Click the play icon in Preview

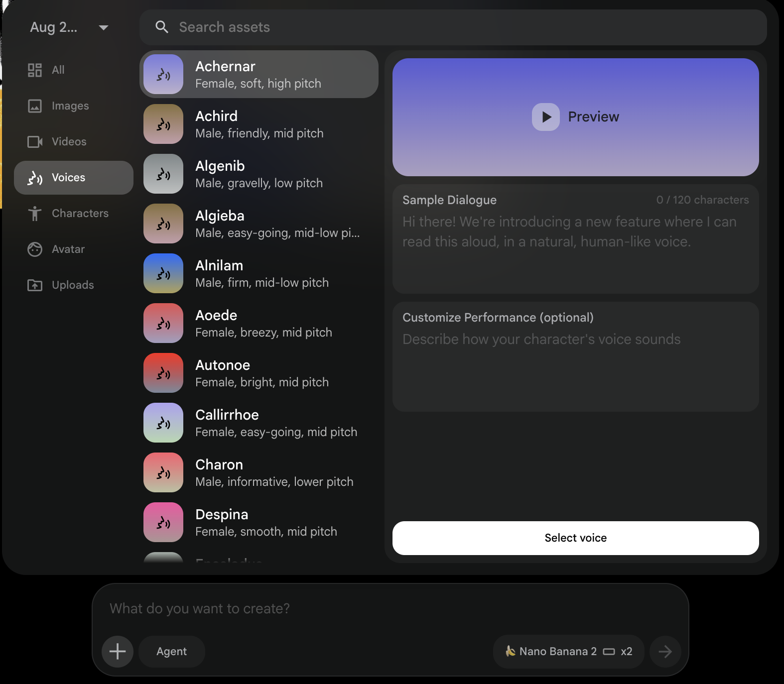546,117
